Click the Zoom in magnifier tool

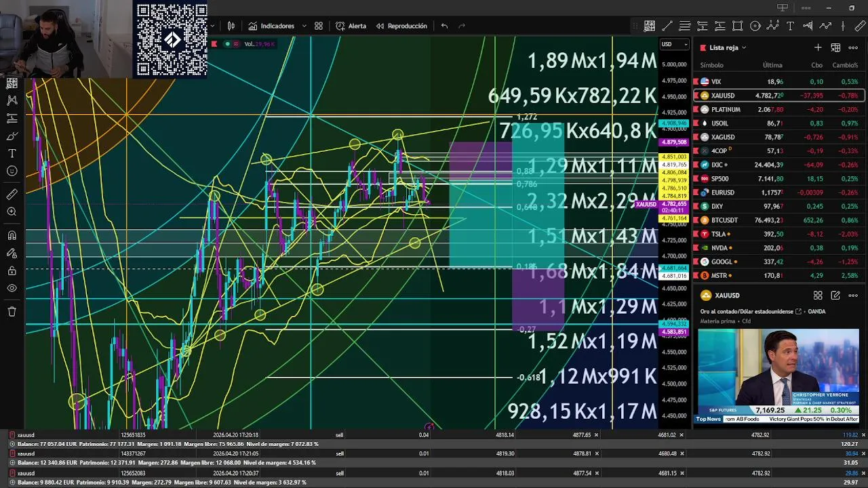click(12, 212)
